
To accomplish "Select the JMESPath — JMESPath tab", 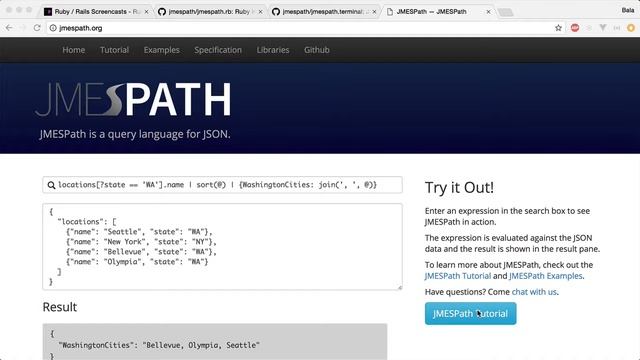I will click(x=438, y=12).
